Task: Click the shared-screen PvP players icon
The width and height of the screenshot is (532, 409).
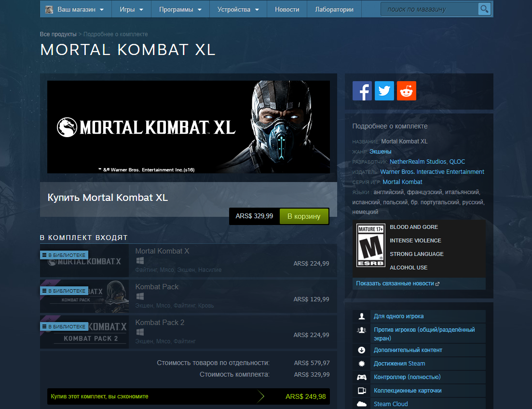Action: [x=362, y=330]
